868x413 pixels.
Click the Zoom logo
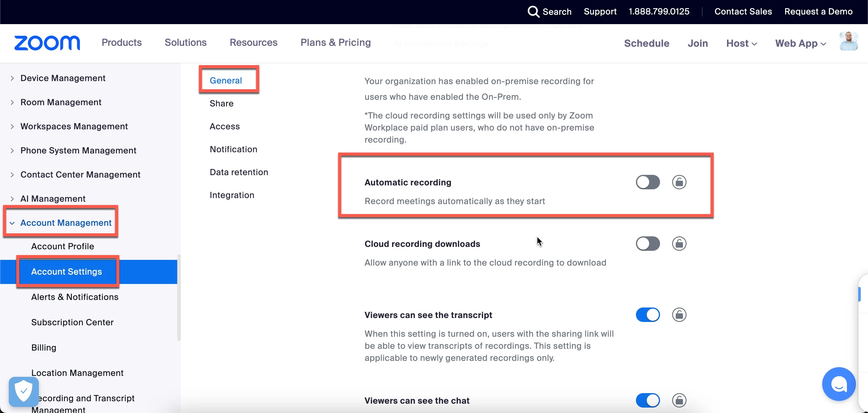pyautogui.click(x=47, y=43)
